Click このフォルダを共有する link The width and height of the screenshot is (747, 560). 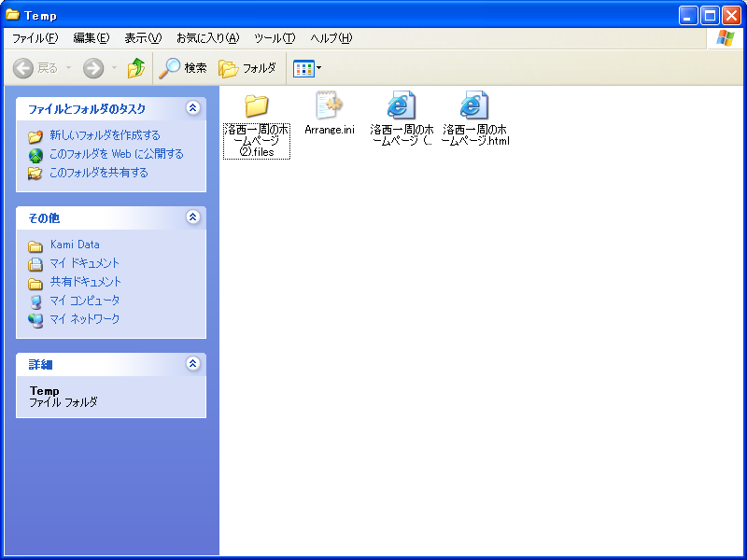98,173
